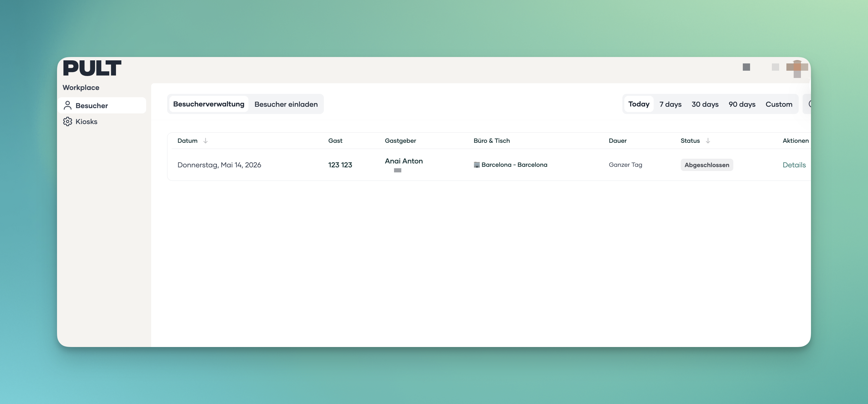The image size is (868, 404).
Task: Select the 7 days date range
Action: pos(670,104)
